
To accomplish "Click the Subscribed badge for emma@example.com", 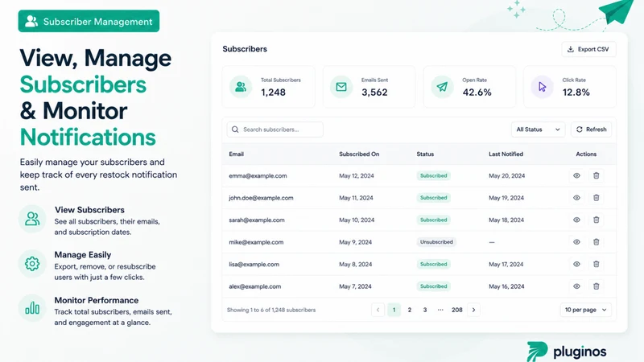I will [x=433, y=175].
